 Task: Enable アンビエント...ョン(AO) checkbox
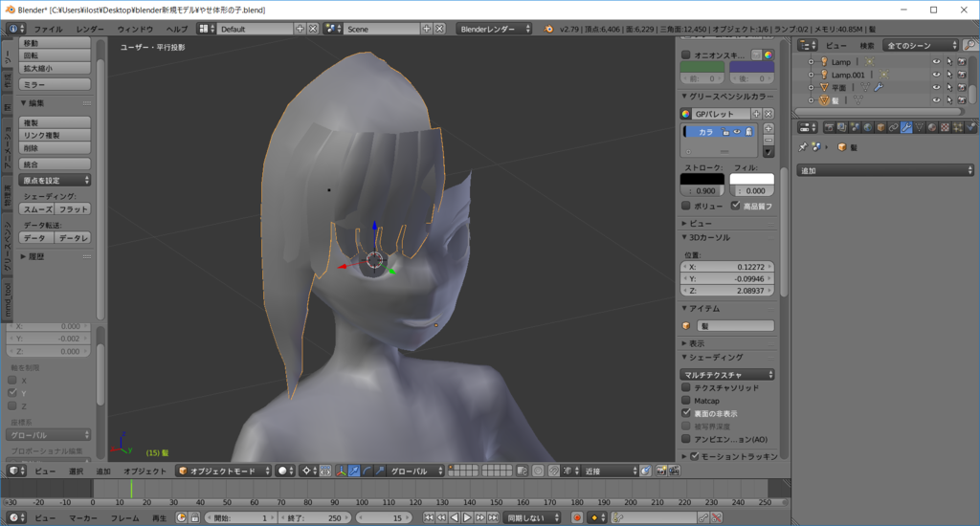pyautogui.click(x=686, y=439)
